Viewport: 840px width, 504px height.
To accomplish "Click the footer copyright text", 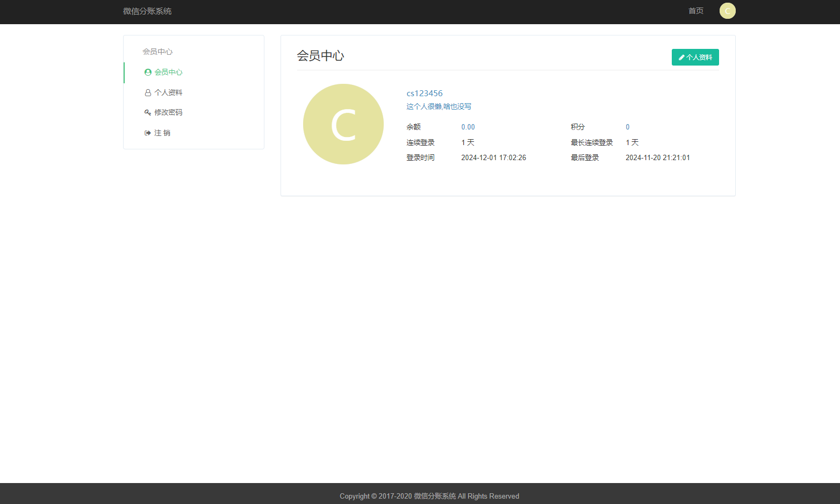I will [x=429, y=496].
